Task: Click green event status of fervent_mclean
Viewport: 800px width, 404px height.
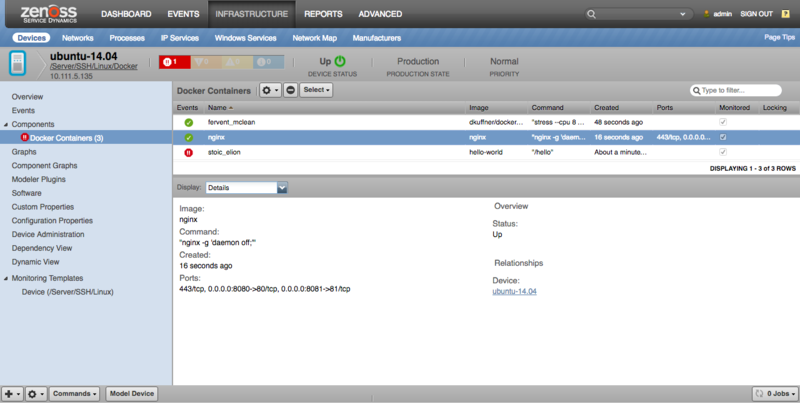Action: click(x=189, y=122)
